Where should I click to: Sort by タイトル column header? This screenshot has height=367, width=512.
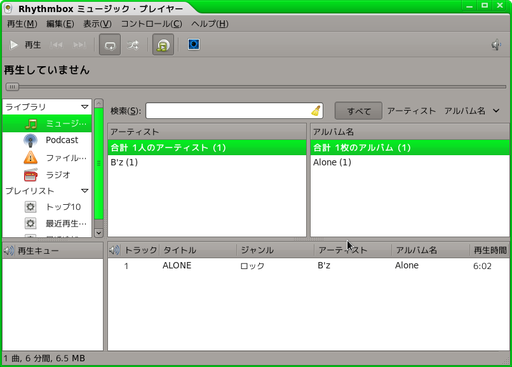(x=199, y=250)
